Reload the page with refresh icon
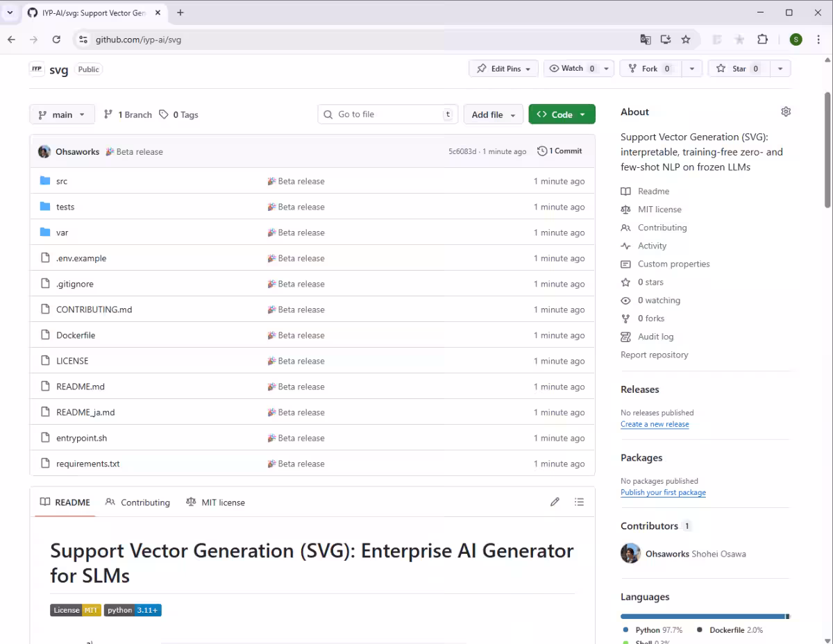833x644 pixels. pyautogui.click(x=56, y=40)
